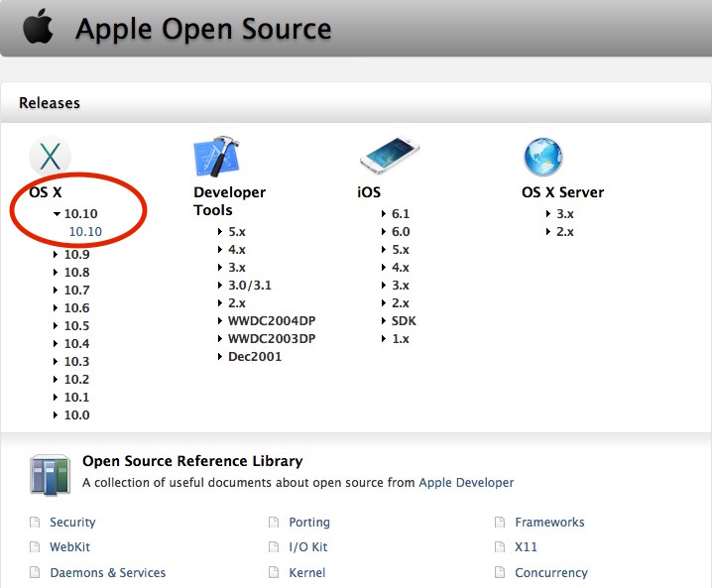Collapse the OS X 10.10 disclosure triangle

pyautogui.click(x=57, y=214)
